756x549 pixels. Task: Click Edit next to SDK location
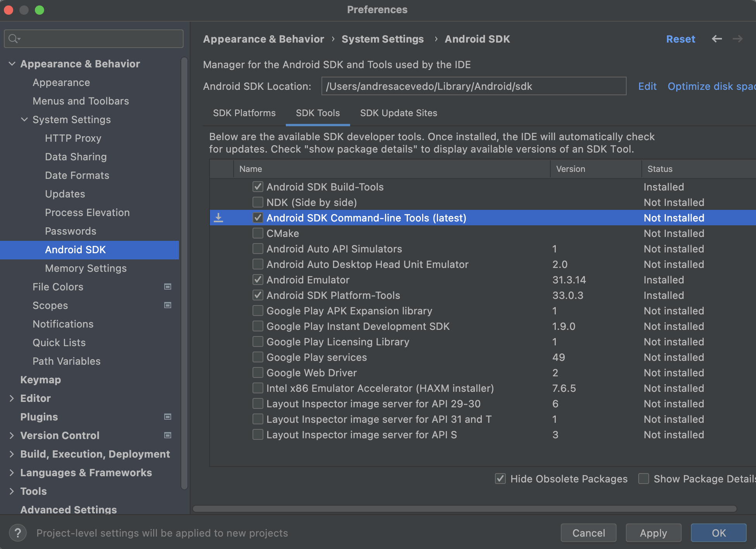click(x=647, y=86)
